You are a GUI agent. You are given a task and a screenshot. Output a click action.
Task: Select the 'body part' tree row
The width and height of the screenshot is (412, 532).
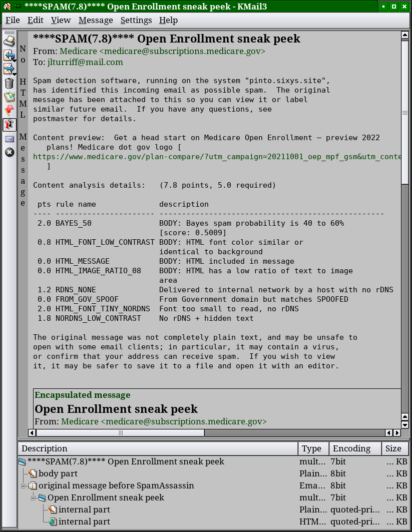(213, 473)
